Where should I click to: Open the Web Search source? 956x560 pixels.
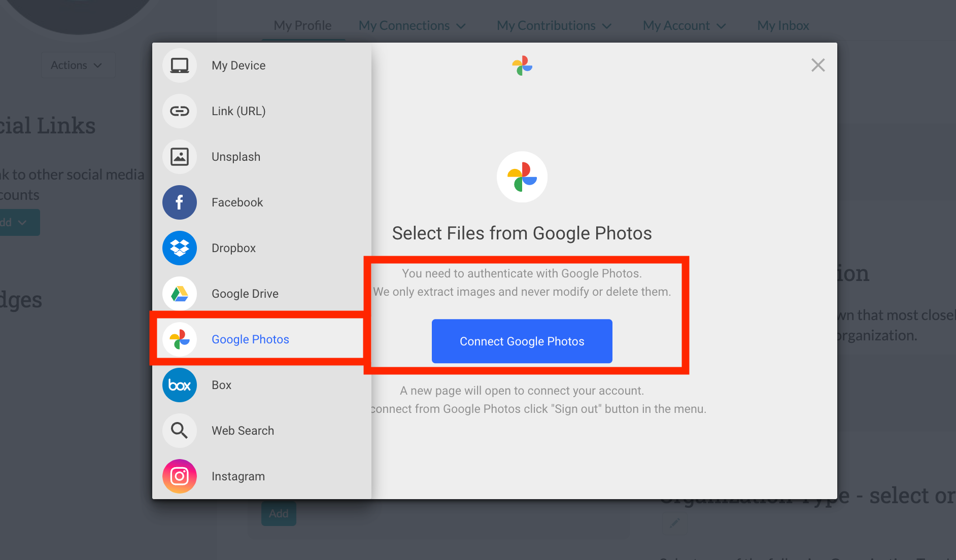pyautogui.click(x=243, y=430)
